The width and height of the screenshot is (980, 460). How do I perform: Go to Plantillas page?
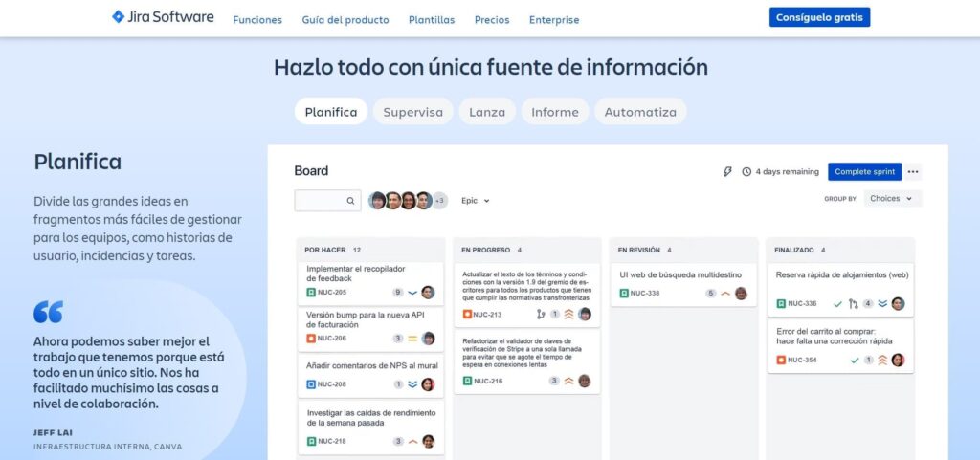432,20
